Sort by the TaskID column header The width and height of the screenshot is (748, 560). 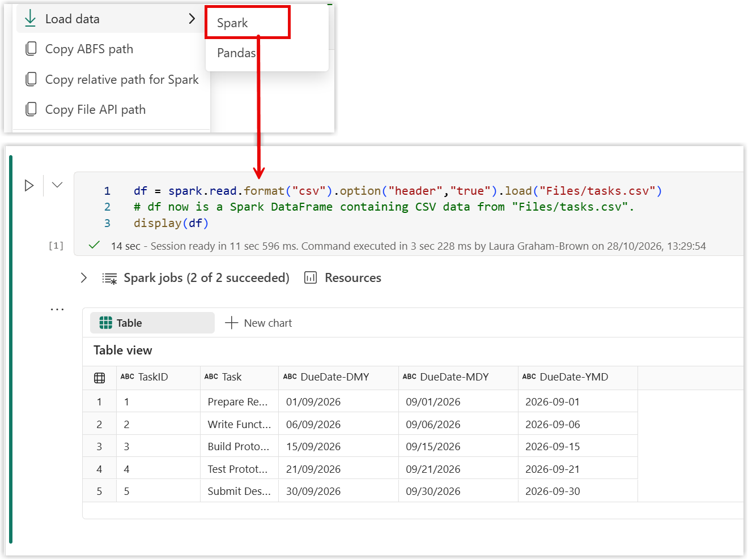[x=159, y=377]
